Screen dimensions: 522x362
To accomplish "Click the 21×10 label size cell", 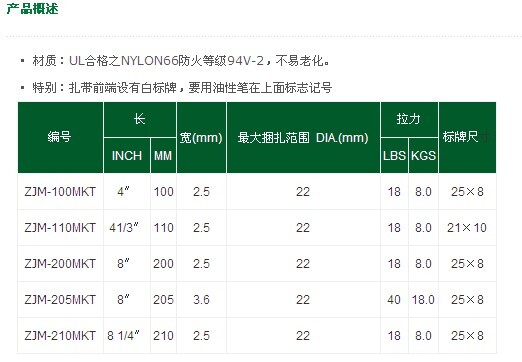I will 467,228.
